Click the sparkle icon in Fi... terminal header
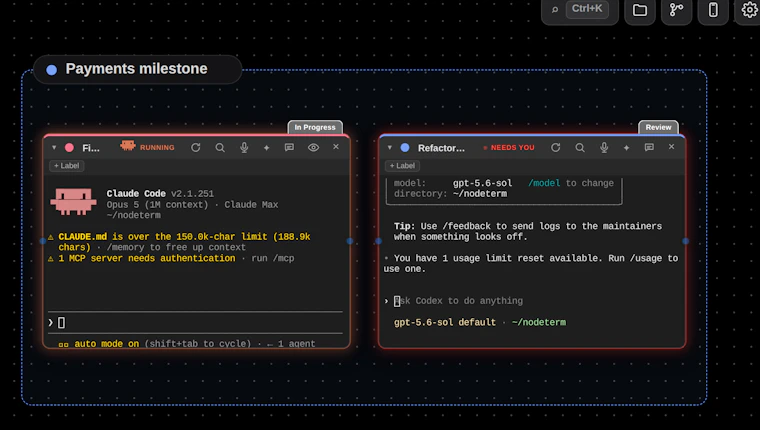 point(266,147)
